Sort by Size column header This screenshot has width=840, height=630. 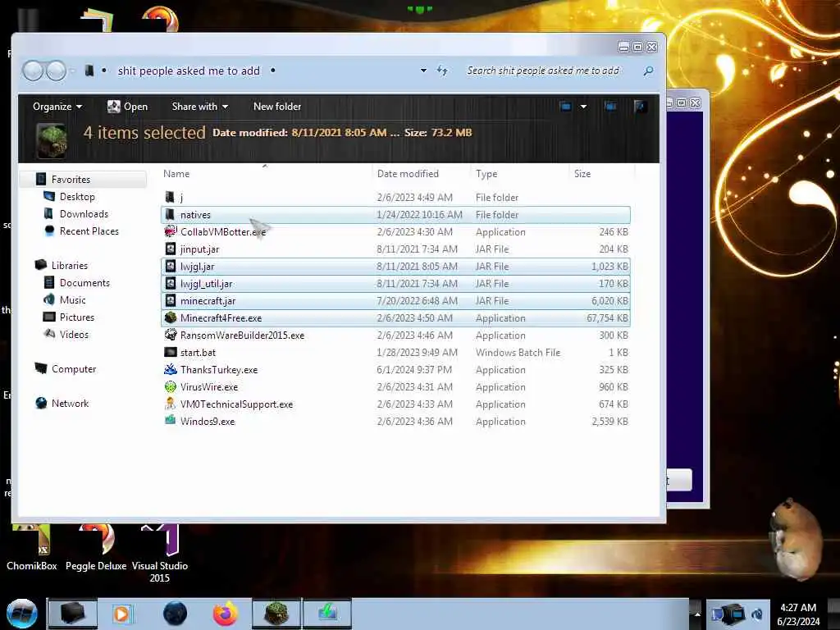[x=582, y=174]
